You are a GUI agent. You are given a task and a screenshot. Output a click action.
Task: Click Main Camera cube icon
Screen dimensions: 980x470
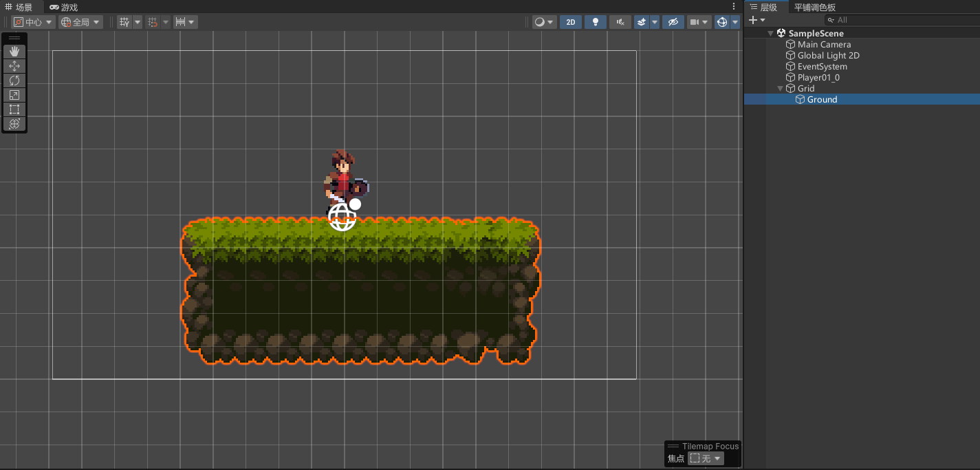(790, 44)
